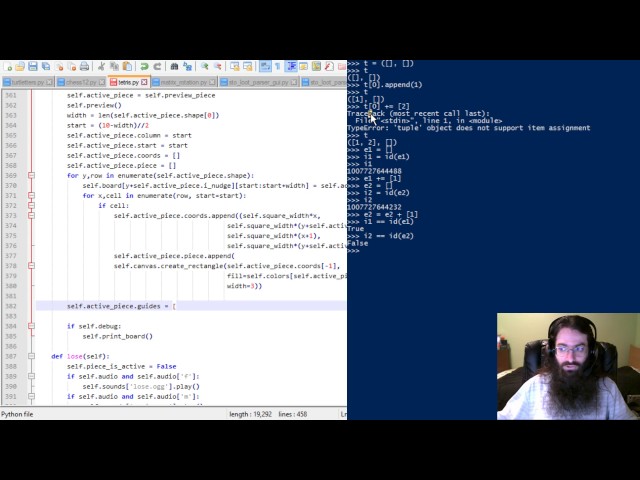Collapse the 'def lose' function on line 387

tap(31, 356)
